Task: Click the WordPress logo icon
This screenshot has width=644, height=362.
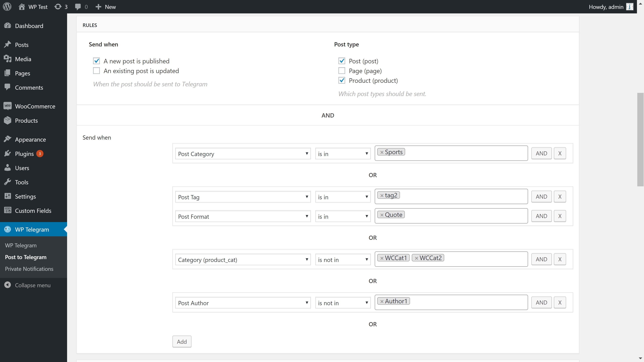Action: pyautogui.click(x=7, y=7)
